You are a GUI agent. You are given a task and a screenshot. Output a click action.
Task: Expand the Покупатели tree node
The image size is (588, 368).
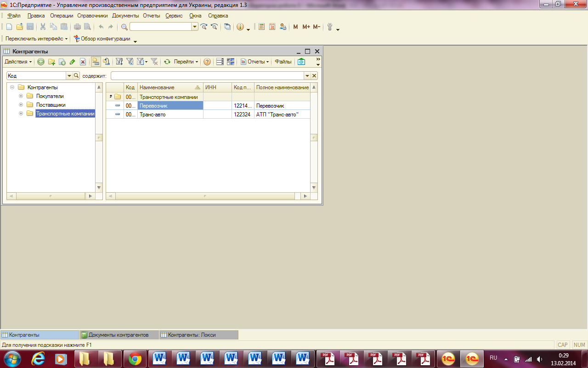(21, 96)
